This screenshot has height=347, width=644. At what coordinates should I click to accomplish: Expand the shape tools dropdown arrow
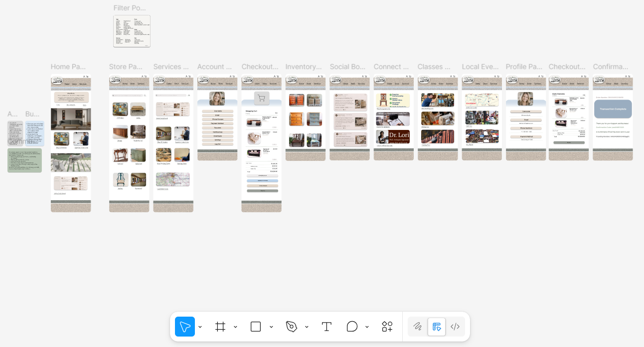(271, 327)
